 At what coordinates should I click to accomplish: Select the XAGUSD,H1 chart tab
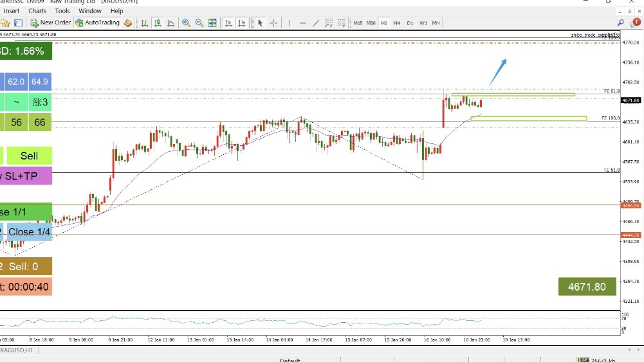(17, 350)
